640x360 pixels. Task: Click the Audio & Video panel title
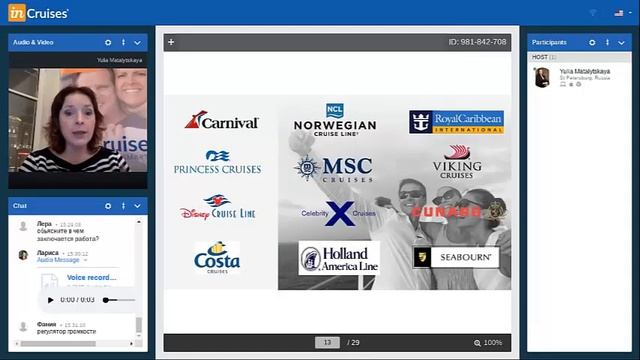33,42
